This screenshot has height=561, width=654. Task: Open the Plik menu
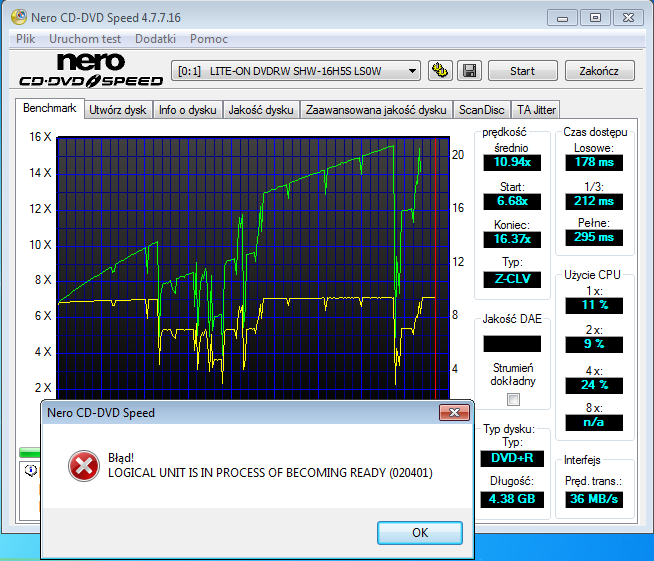25,39
